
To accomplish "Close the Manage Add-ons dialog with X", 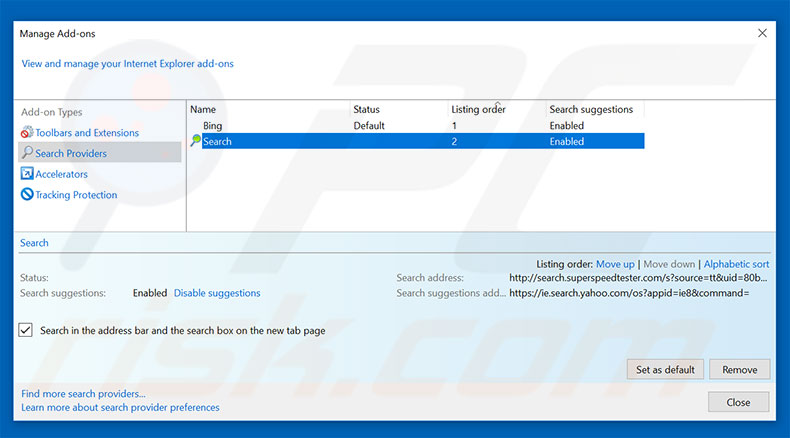I will 762,33.
